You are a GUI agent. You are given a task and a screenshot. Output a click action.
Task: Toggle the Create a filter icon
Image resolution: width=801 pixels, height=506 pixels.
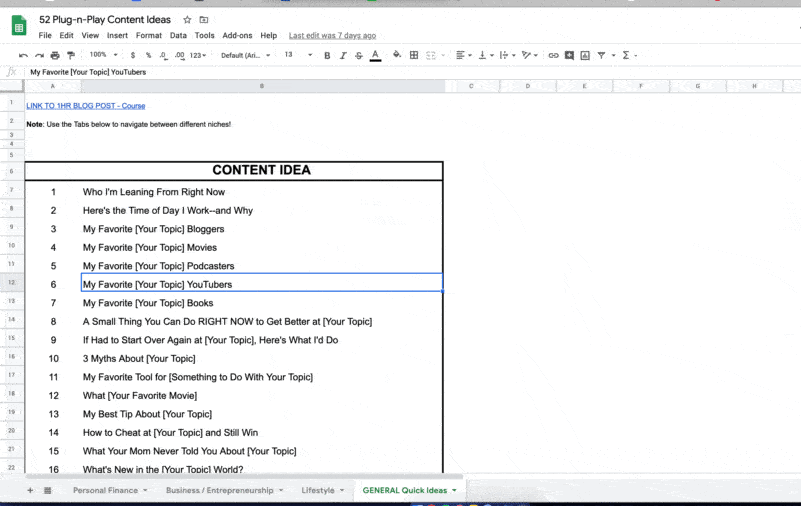601,55
